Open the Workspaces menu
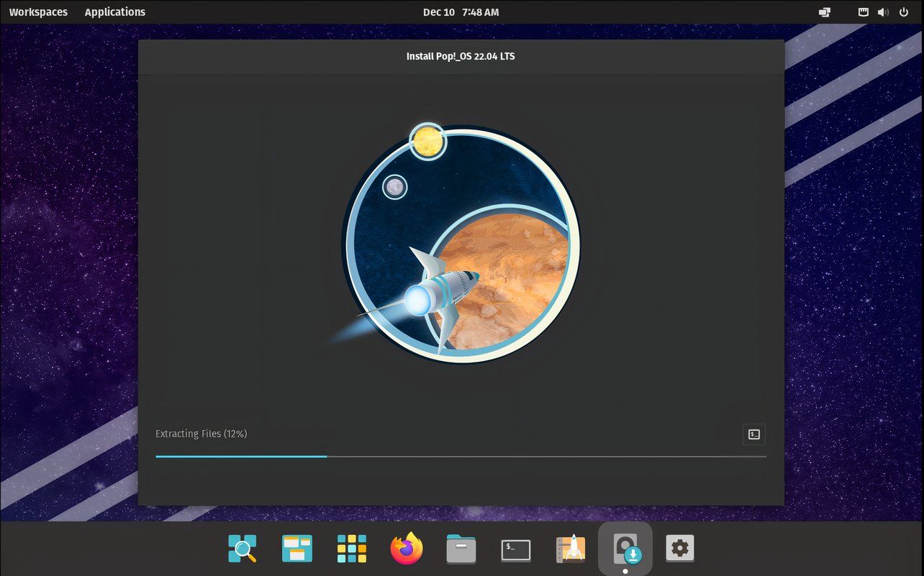This screenshot has height=576, width=924. pyautogui.click(x=38, y=12)
